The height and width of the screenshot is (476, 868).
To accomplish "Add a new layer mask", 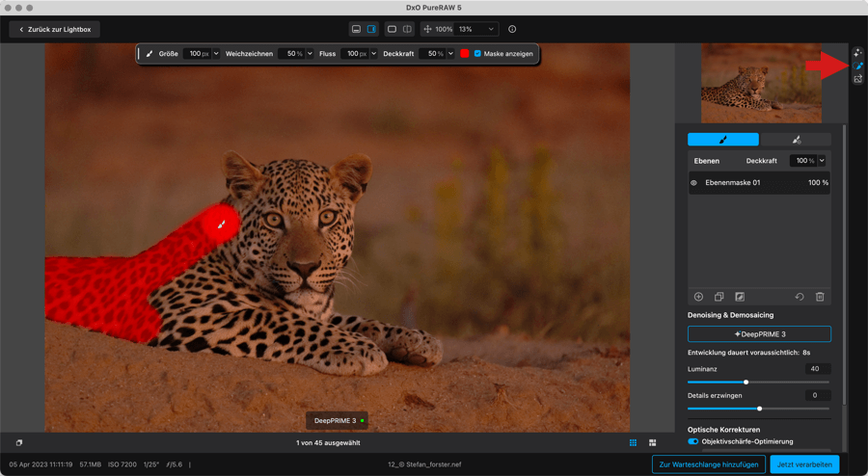I will [x=698, y=297].
